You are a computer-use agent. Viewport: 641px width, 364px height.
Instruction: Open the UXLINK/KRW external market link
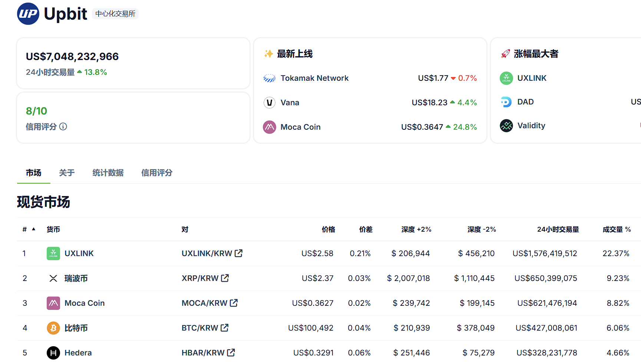(239, 253)
